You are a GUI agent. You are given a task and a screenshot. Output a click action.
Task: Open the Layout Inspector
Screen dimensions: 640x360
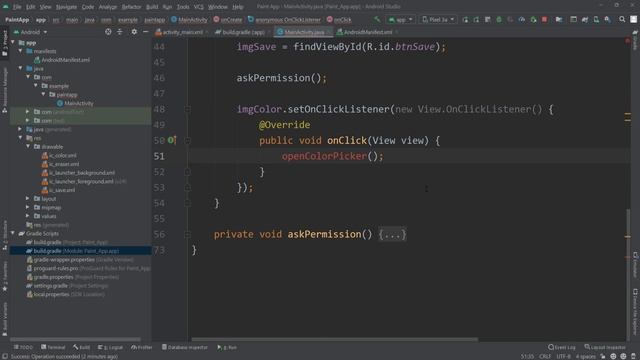pos(605,347)
